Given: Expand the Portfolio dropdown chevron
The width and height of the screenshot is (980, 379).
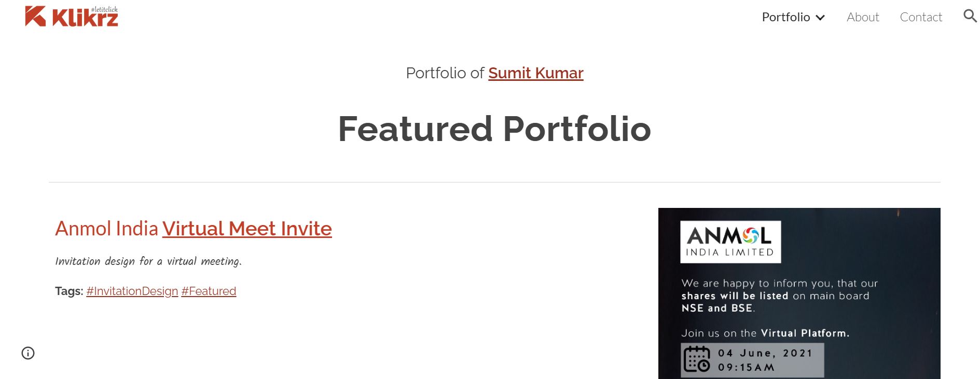Looking at the screenshot, I should [820, 18].
